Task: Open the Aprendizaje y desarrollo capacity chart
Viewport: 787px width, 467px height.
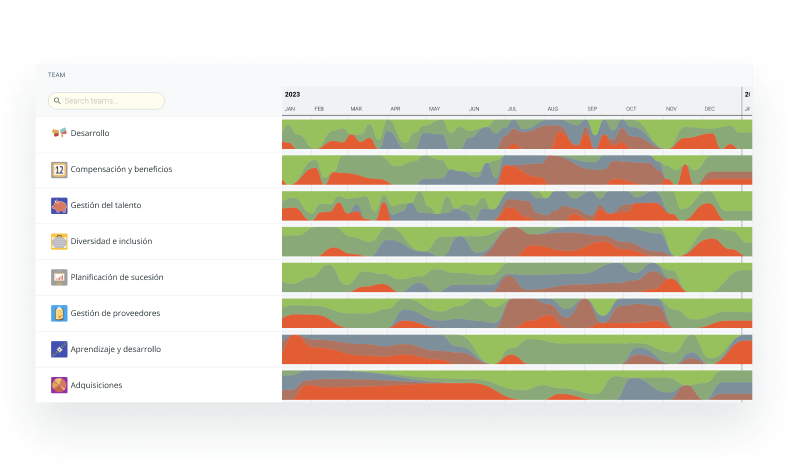Action: point(517,349)
